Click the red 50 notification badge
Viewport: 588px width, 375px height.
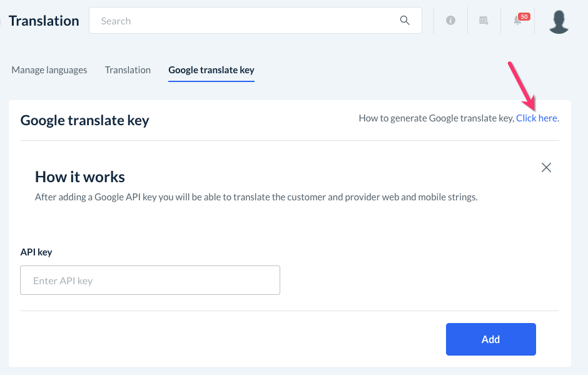pyautogui.click(x=524, y=16)
